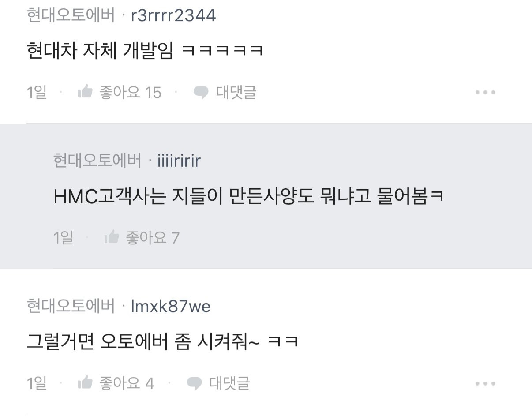
Task: Open the three-dot menu for r3rrrr2344's comment
Action: pyautogui.click(x=485, y=93)
